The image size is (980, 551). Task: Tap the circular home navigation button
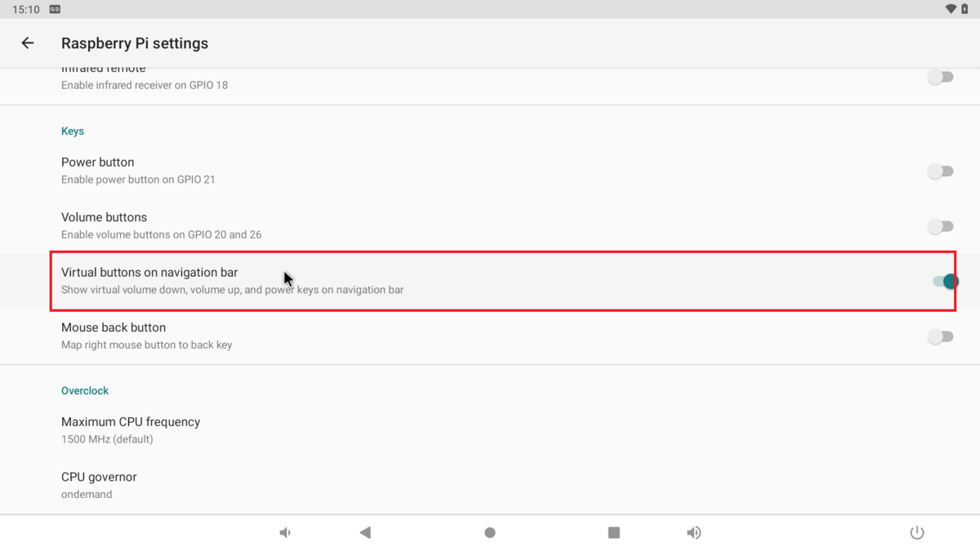490,533
